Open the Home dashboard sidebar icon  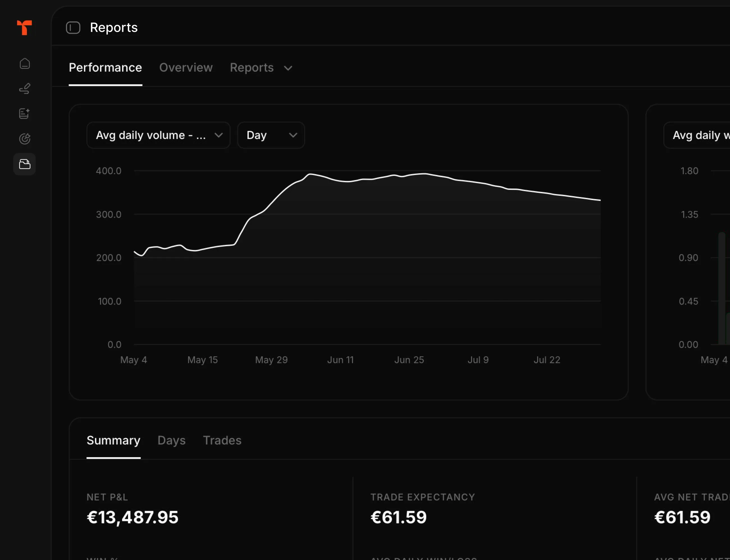tap(25, 63)
